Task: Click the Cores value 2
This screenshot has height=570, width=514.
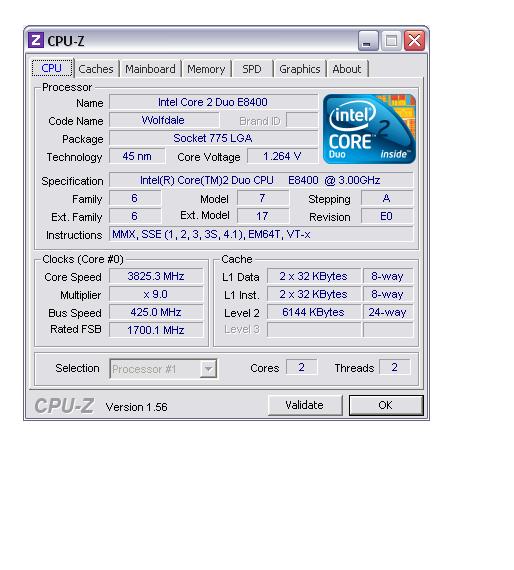Action: point(302,367)
